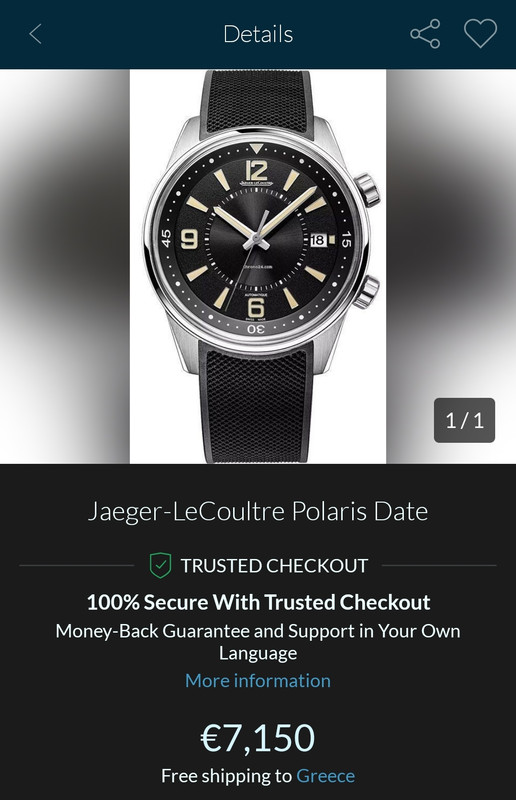516x800 pixels.
Task: Tap the back arrow in header
Action: (35, 34)
